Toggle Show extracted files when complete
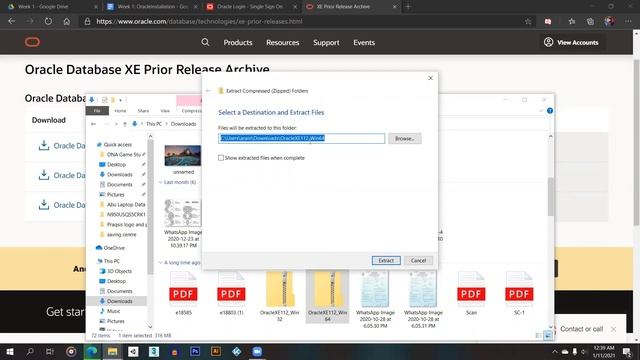The height and width of the screenshot is (360, 640). [x=221, y=158]
